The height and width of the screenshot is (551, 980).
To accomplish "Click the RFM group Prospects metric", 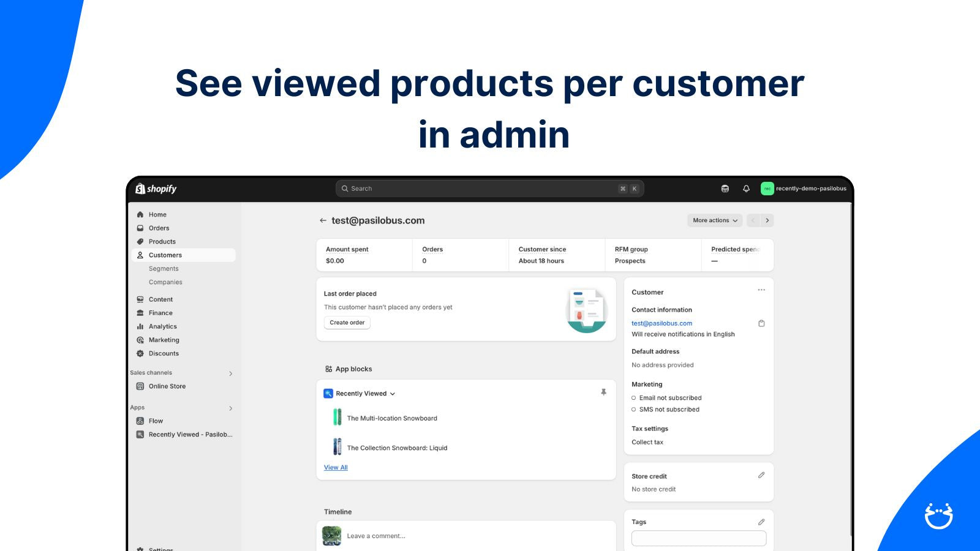I will click(653, 255).
